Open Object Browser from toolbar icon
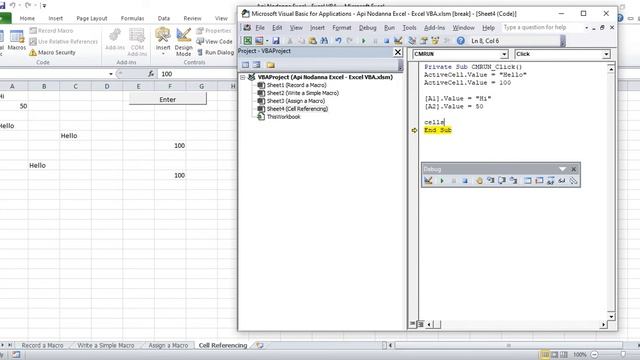 coord(435,40)
